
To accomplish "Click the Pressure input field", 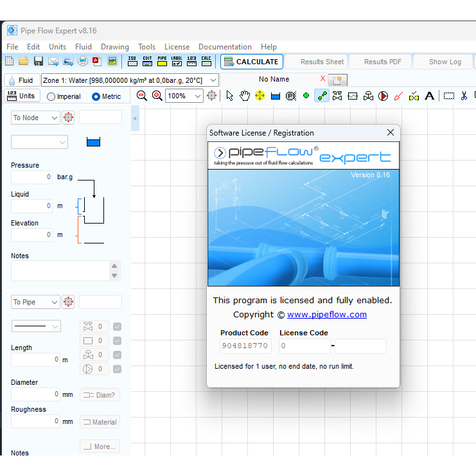I will (32, 177).
